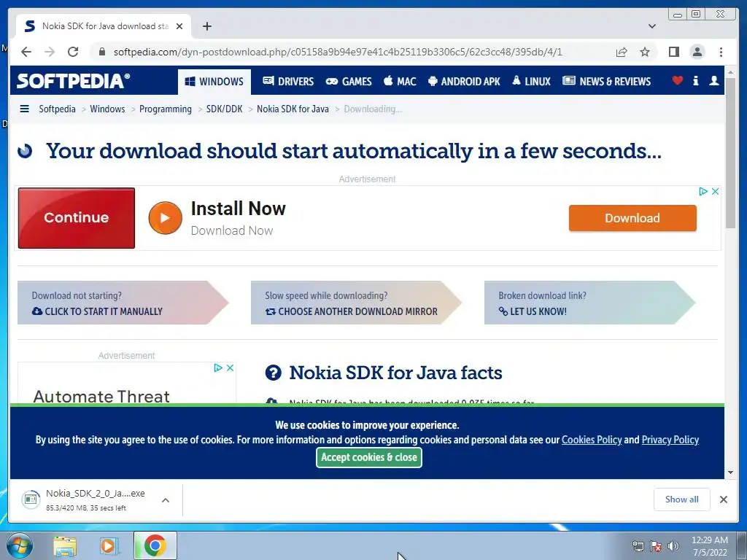The image size is (747, 560).
Task: Launch Windows Media Player from the taskbar
Action: [109, 546]
